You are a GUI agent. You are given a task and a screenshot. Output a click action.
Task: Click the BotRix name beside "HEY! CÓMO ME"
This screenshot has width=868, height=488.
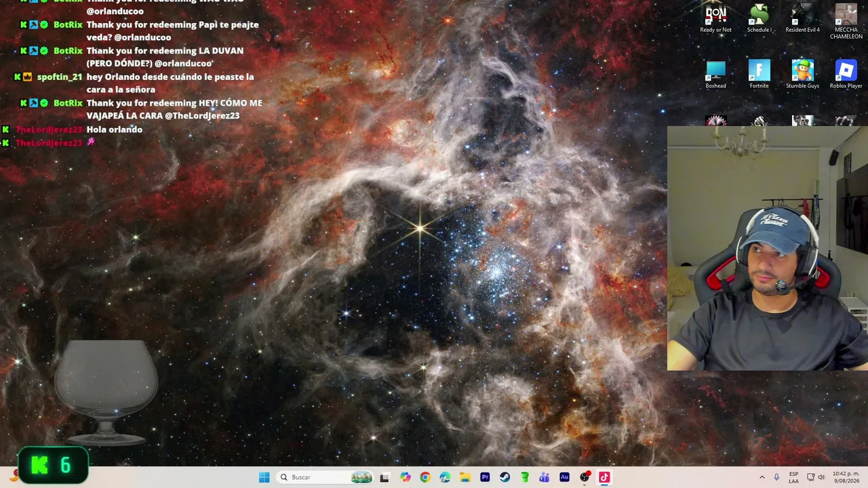68,103
